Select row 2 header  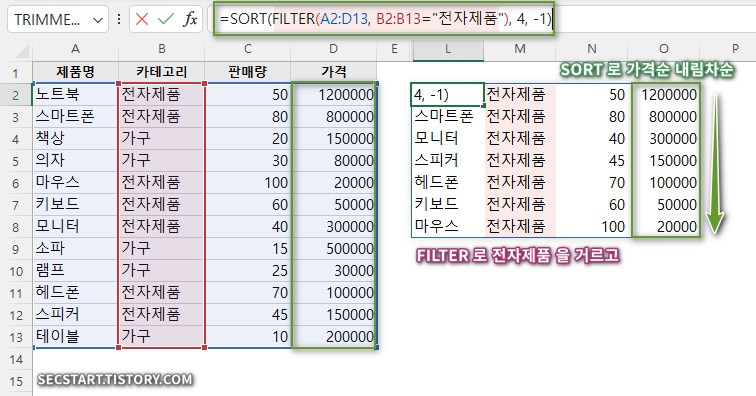tap(16, 95)
